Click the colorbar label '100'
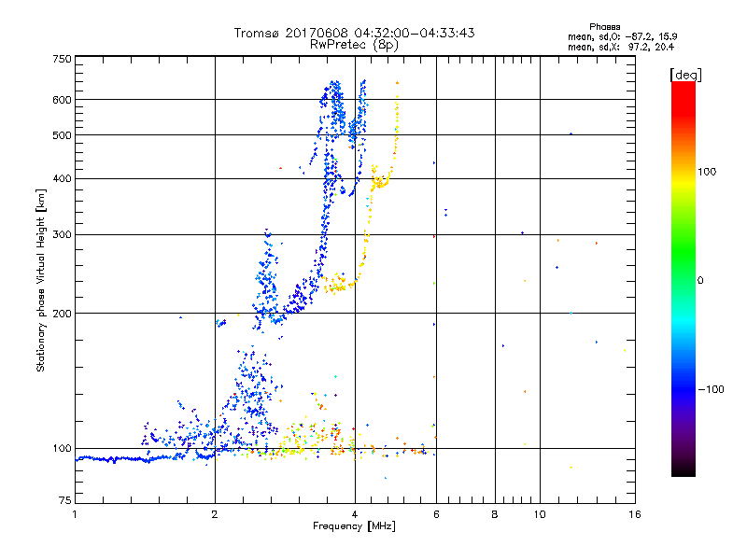Image resolution: width=747 pixels, height=560 pixels. [x=707, y=172]
